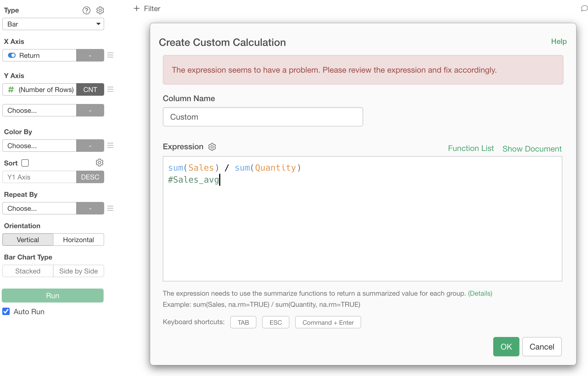This screenshot has width=588, height=376.
Task: Open Color By Choose dropdown
Action: tap(40, 146)
